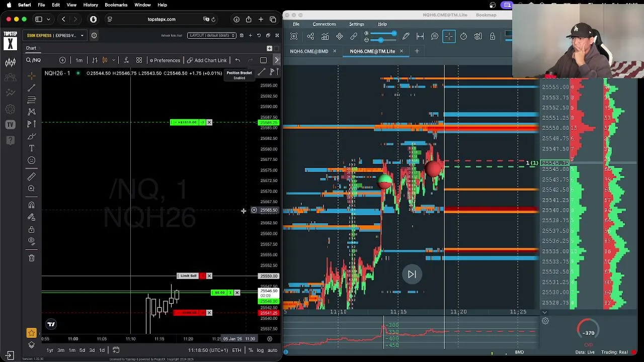Open the Bookmap Connections menu
The width and height of the screenshot is (644, 362).
pyautogui.click(x=324, y=24)
